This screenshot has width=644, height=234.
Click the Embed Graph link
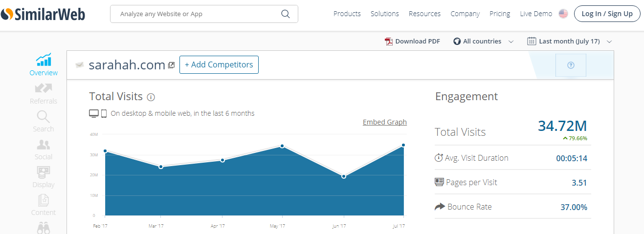[x=384, y=122]
